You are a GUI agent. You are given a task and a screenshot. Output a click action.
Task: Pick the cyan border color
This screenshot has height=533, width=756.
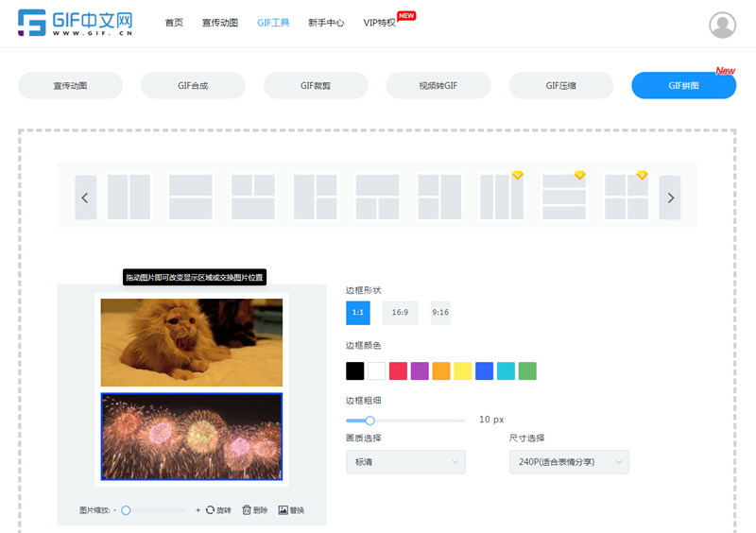pos(506,371)
